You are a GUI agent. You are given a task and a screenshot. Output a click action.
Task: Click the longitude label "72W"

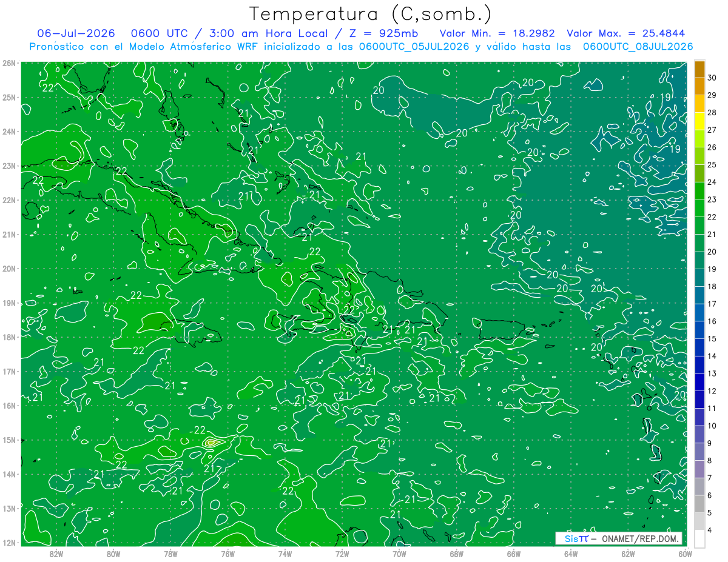[342, 554]
